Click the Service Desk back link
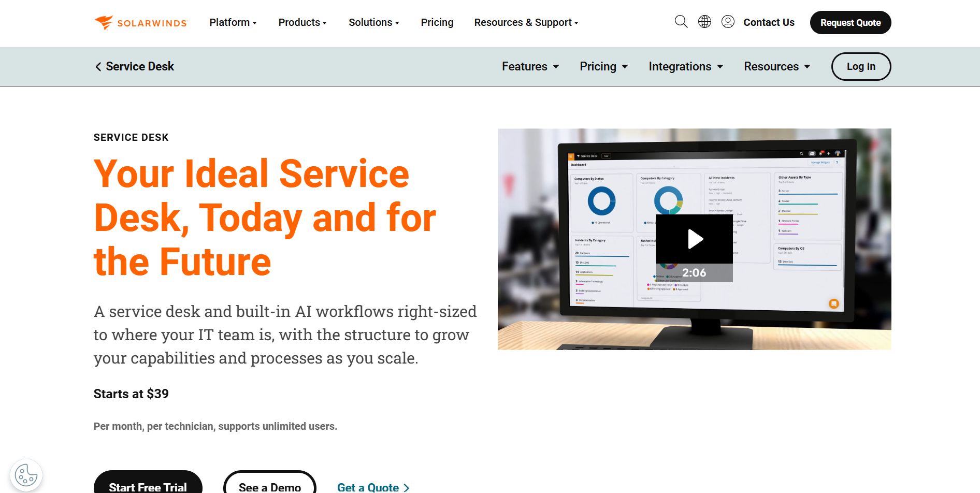Viewport: 980px width, 493px height. (134, 66)
